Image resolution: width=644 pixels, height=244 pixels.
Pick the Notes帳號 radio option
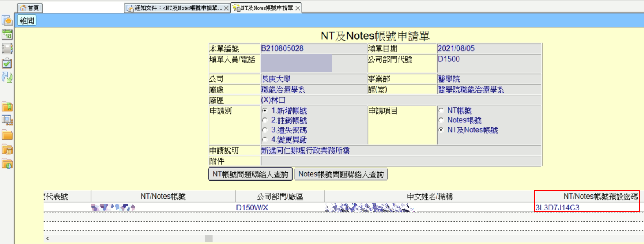click(x=441, y=120)
